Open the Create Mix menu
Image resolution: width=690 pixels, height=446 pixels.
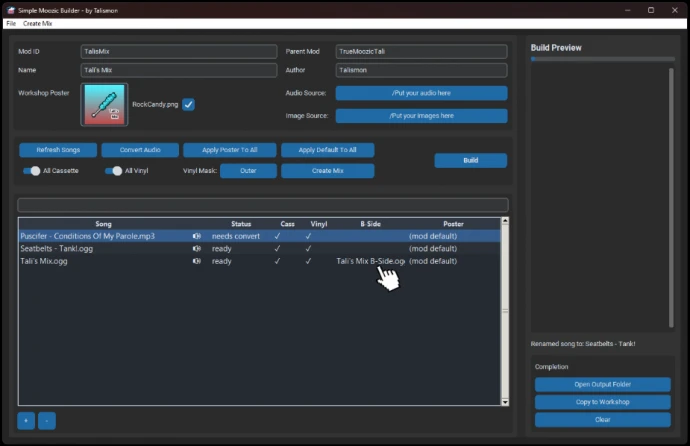38,22
